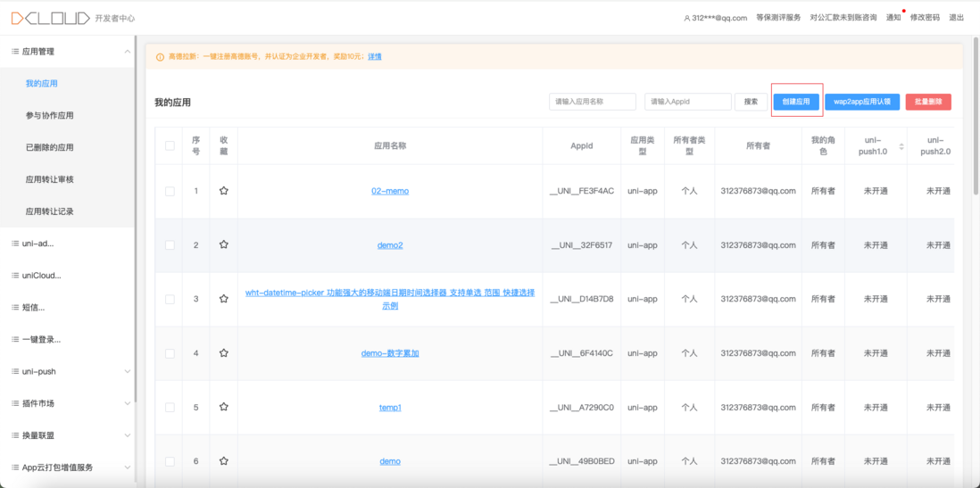This screenshot has height=488, width=980.
Task: Click the sort arrows on uni-push1.0 column
Action: tap(901, 146)
